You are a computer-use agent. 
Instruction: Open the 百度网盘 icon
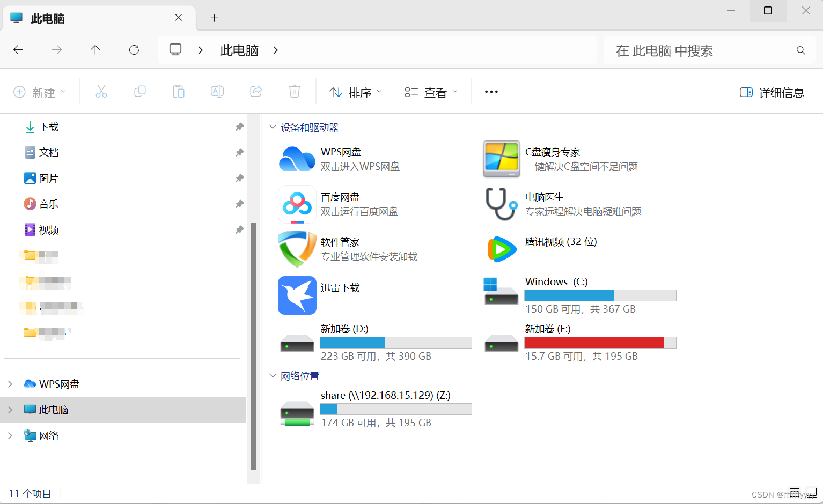(297, 204)
